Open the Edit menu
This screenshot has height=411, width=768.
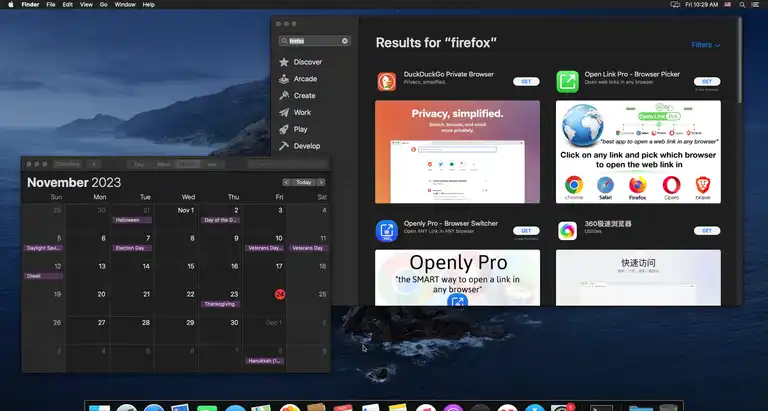click(x=68, y=4)
